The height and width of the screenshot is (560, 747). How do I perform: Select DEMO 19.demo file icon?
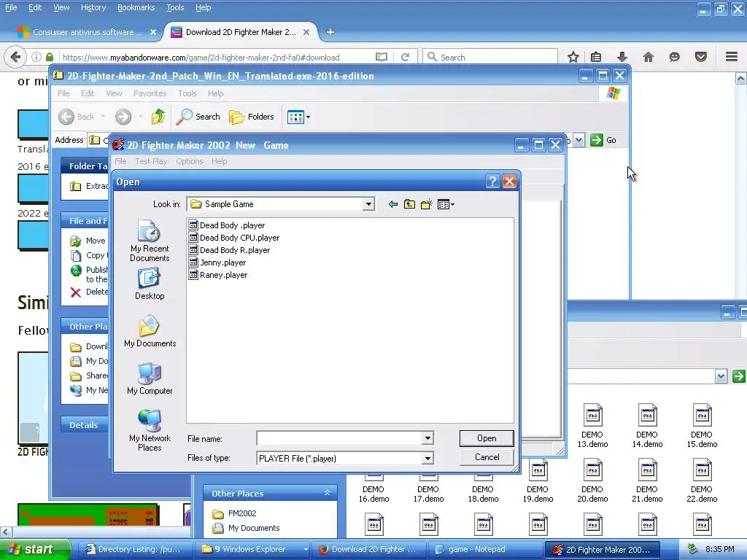[x=538, y=481]
